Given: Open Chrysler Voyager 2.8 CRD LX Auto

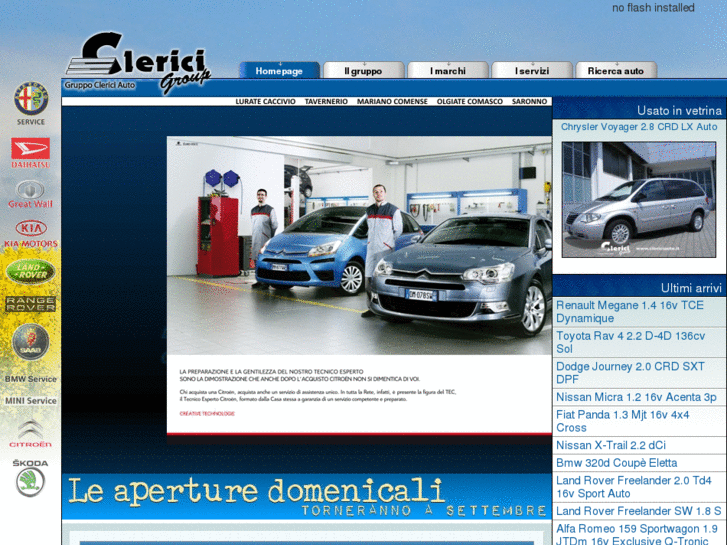Looking at the screenshot, I should 639,127.
